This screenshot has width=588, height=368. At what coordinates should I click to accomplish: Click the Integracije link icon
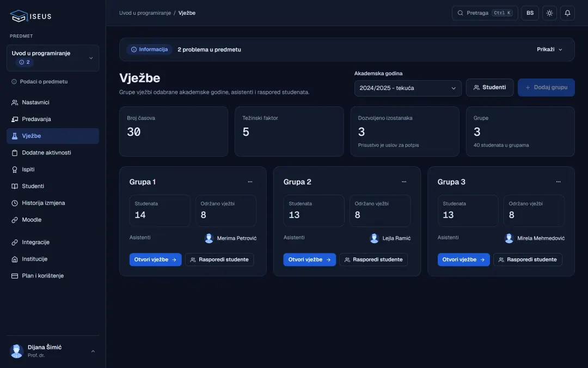[x=15, y=243]
